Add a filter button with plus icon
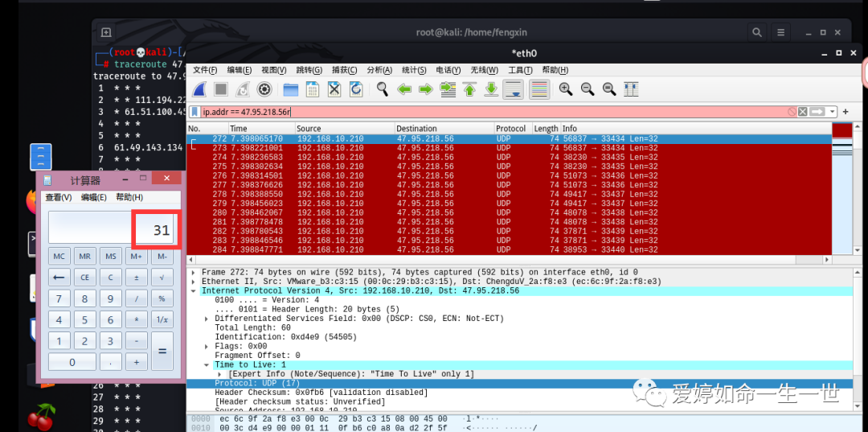Image resolution: width=868 pixels, height=432 pixels. pos(845,112)
